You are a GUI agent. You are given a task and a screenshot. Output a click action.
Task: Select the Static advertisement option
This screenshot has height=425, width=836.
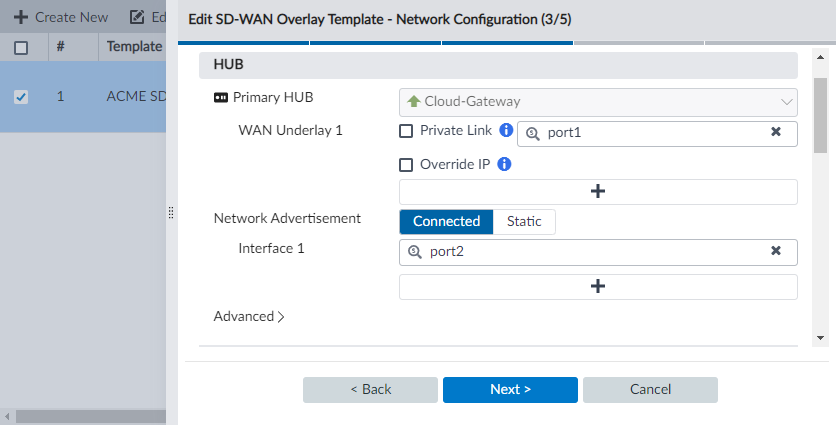tap(524, 221)
